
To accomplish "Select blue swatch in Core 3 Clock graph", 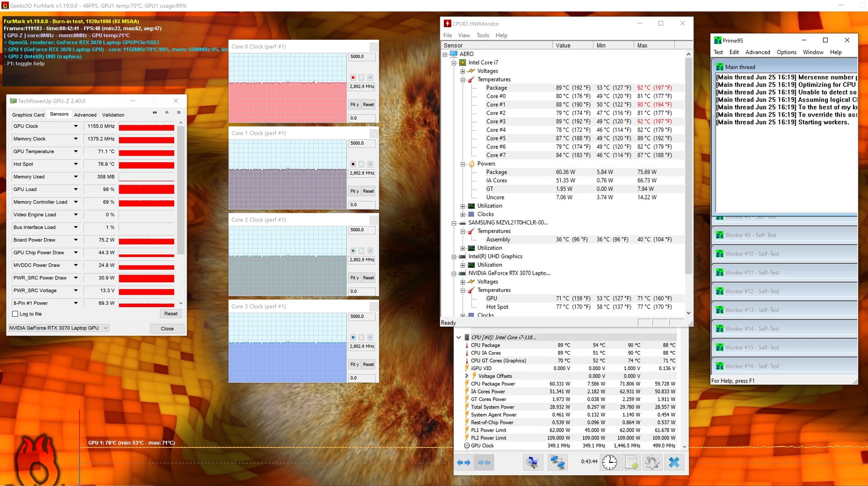I will 353,338.
